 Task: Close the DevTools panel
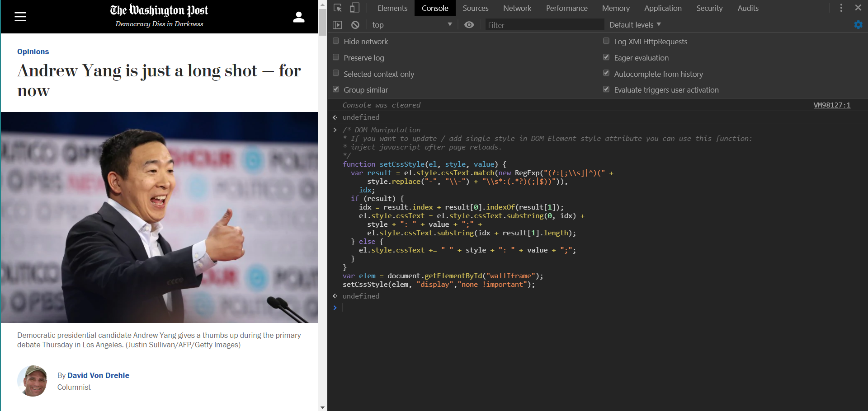coord(858,8)
